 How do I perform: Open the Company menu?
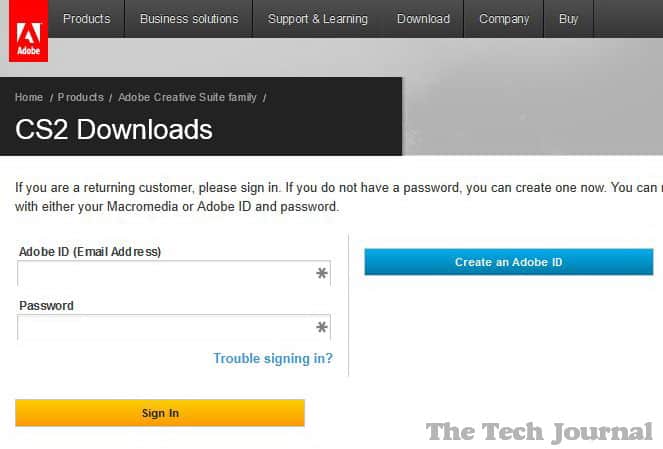[x=504, y=19]
